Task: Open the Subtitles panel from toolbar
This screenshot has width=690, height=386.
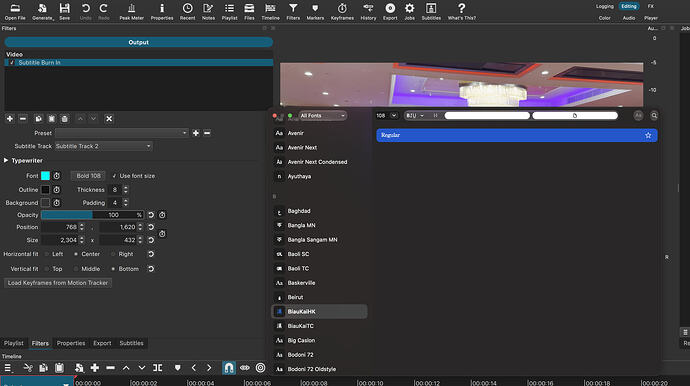Action: (431, 12)
